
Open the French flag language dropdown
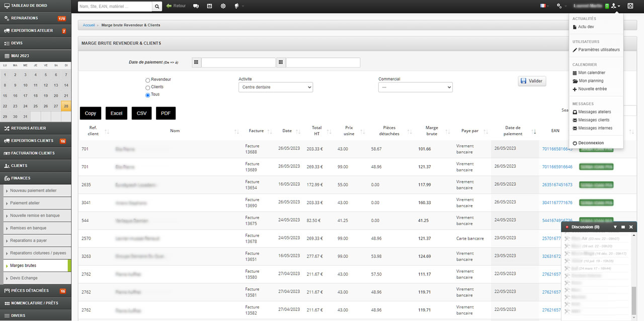click(x=544, y=6)
